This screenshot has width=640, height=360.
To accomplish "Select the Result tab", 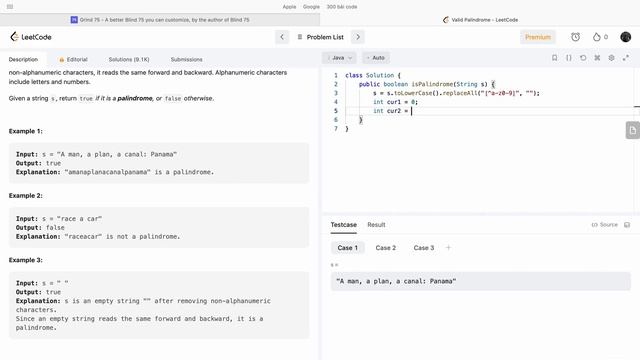I will pos(376,225).
